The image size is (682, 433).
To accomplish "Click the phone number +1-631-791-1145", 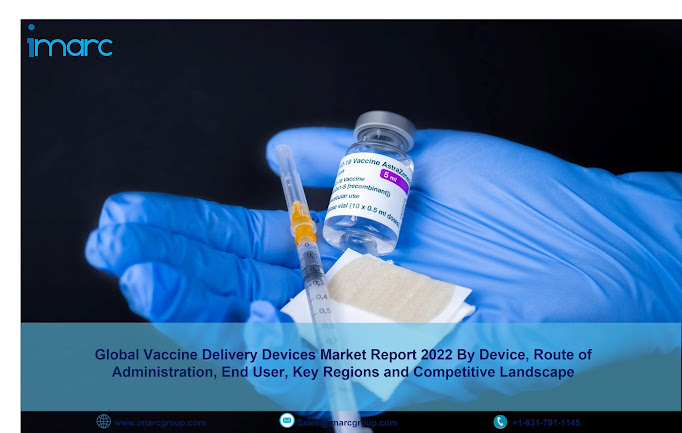I will pos(546,423).
